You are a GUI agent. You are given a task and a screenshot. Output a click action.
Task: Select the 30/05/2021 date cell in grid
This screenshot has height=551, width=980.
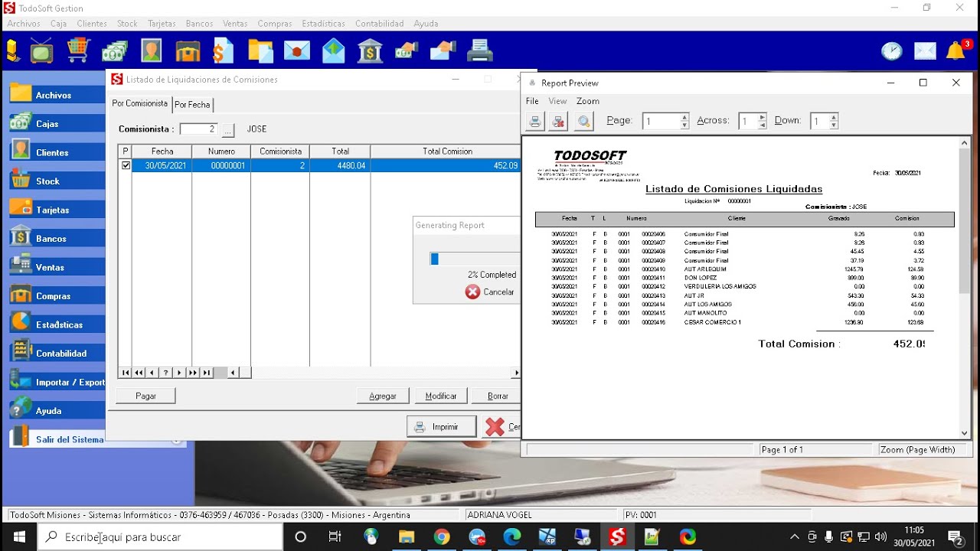pos(162,165)
